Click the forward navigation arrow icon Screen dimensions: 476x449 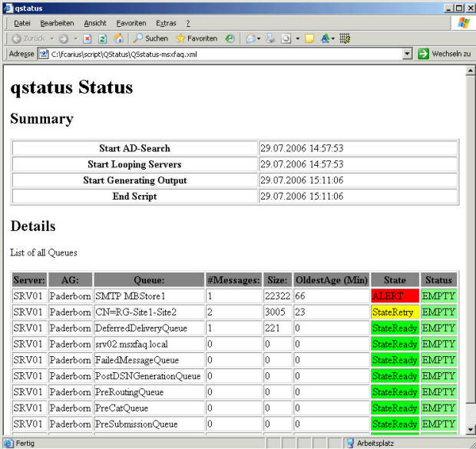pyautogui.click(x=64, y=38)
